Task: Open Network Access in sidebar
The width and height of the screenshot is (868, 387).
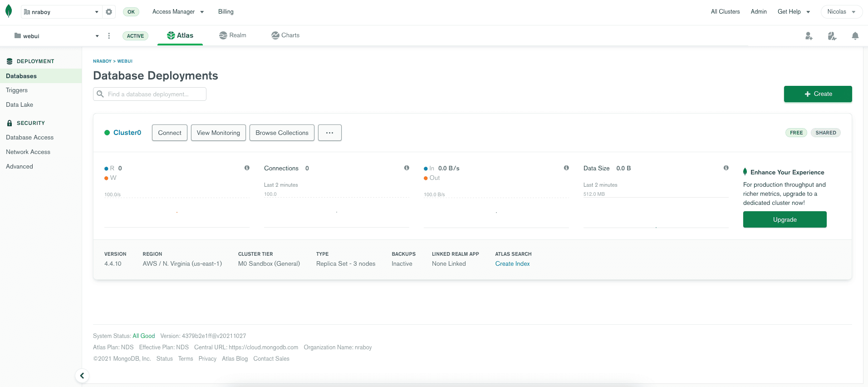Action: [x=28, y=152]
